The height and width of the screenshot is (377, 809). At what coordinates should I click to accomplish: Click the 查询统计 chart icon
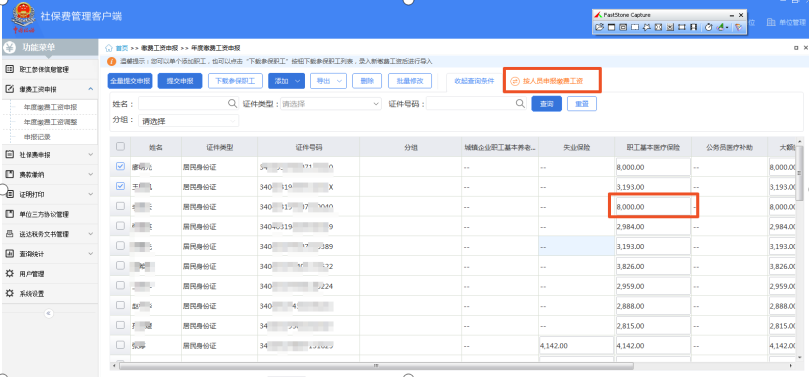coord(9,254)
